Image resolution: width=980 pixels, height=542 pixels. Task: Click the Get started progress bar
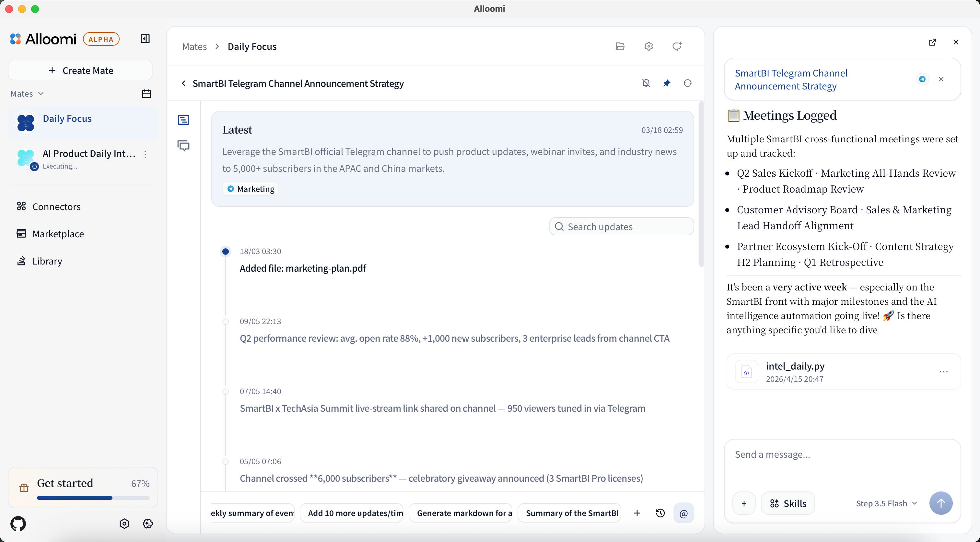pos(93,498)
